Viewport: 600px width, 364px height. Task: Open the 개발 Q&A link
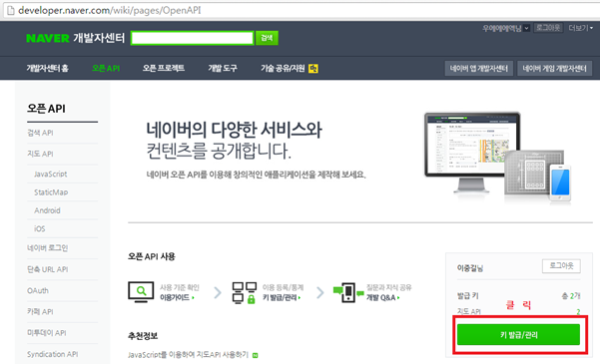(383, 297)
